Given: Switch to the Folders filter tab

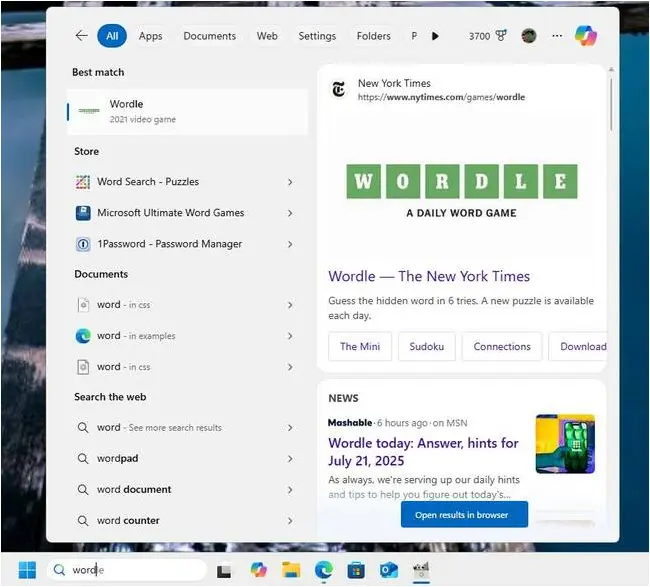Looking at the screenshot, I should coord(374,36).
